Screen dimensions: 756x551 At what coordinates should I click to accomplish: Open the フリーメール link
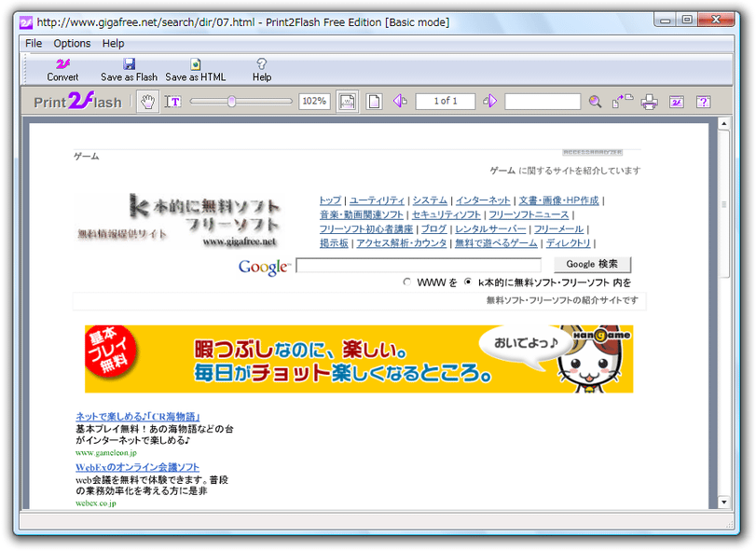[558, 229]
